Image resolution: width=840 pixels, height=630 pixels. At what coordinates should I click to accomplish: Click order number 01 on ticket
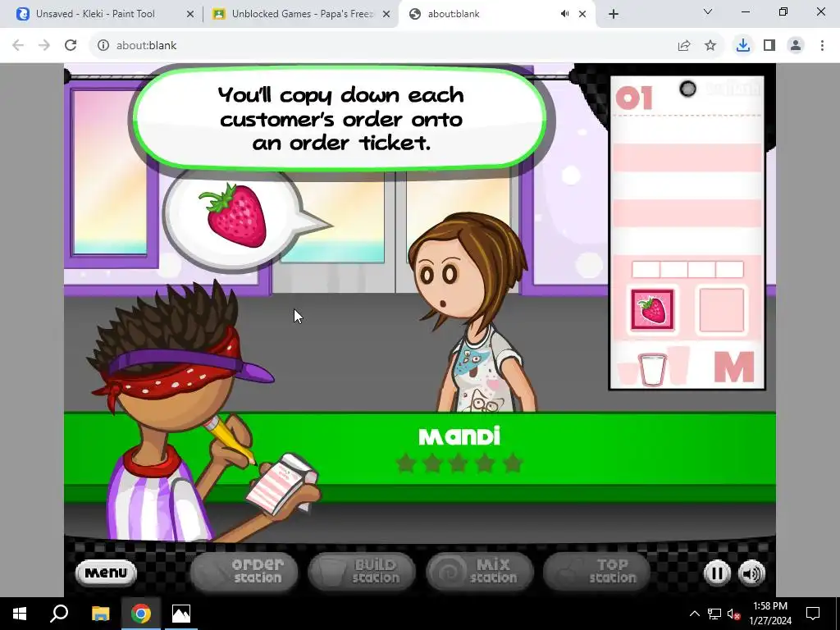(634, 98)
